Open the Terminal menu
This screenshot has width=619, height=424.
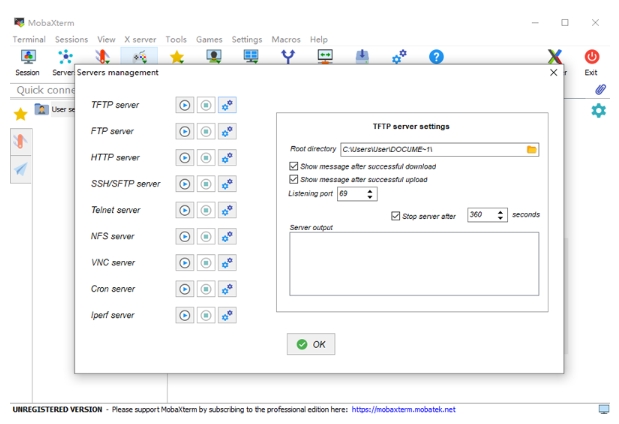tap(29, 39)
